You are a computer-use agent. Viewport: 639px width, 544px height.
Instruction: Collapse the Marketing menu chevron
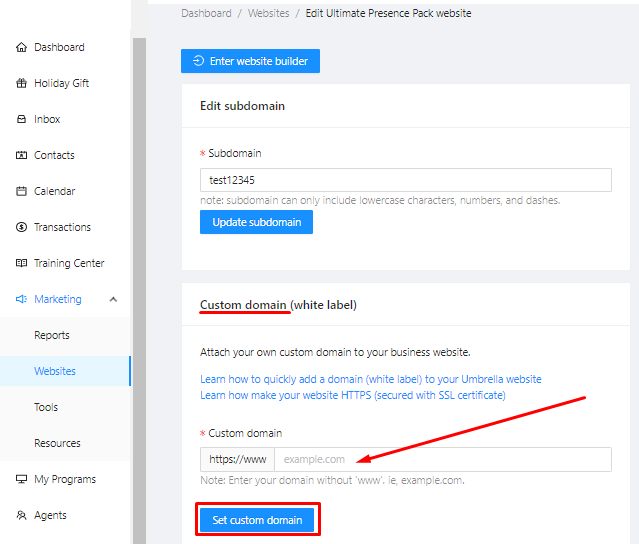point(113,299)
